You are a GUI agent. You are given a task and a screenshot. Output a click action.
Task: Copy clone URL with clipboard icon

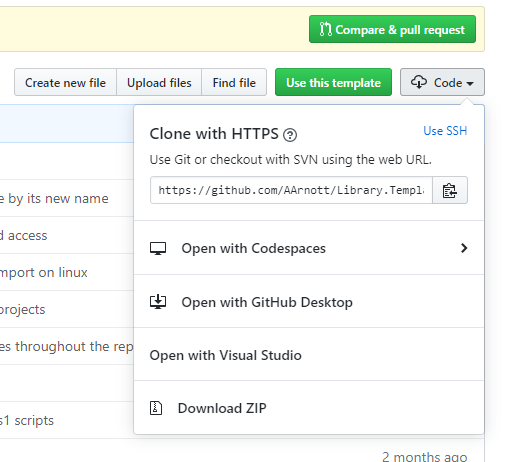[450, 190]
